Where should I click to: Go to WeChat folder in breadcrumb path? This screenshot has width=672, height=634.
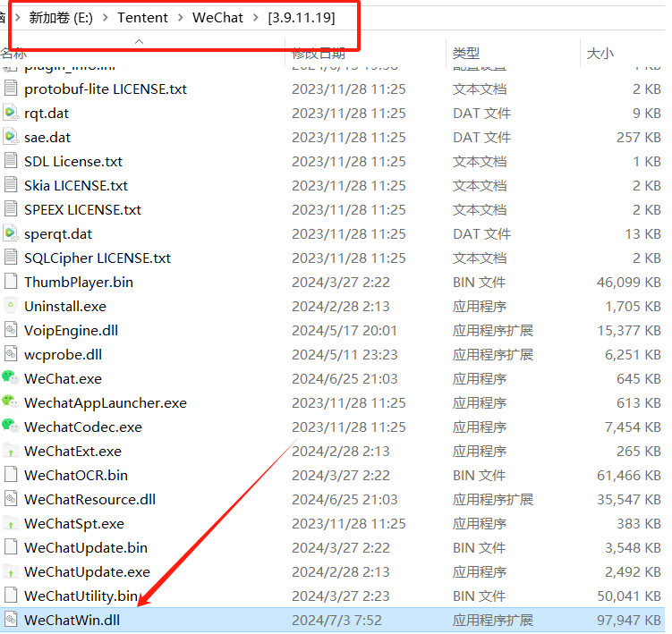(x=217, y=18)
